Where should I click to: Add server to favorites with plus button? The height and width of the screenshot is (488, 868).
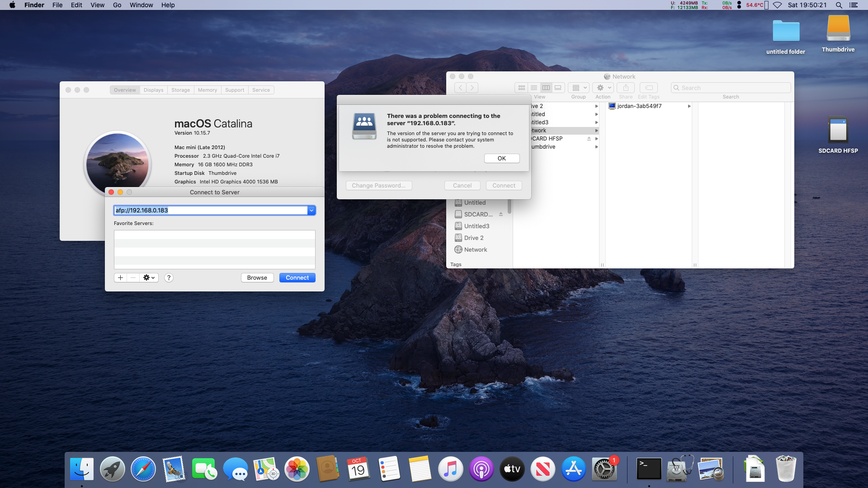pyautogui.click(x=120, y=277)
